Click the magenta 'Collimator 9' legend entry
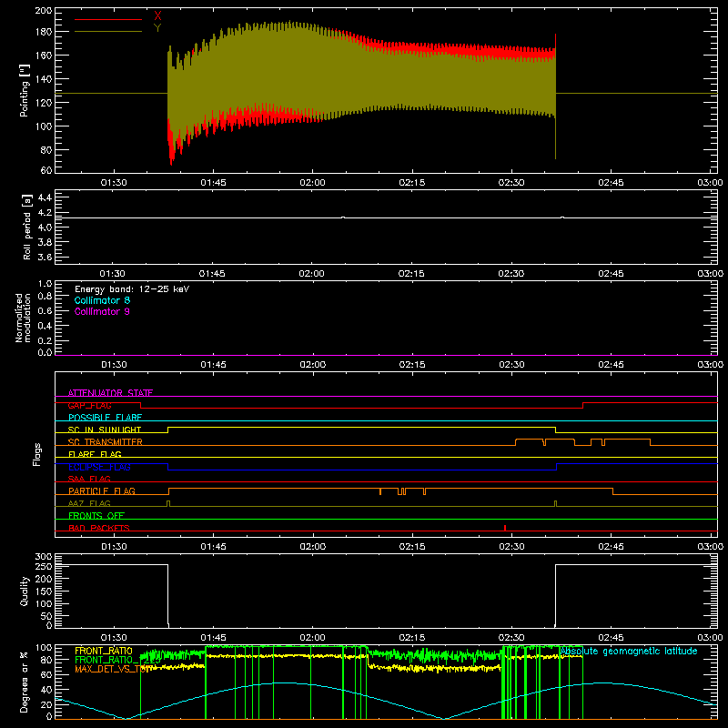Image resolution: width=728 pixels, height=728 pixels. point(102,311)
